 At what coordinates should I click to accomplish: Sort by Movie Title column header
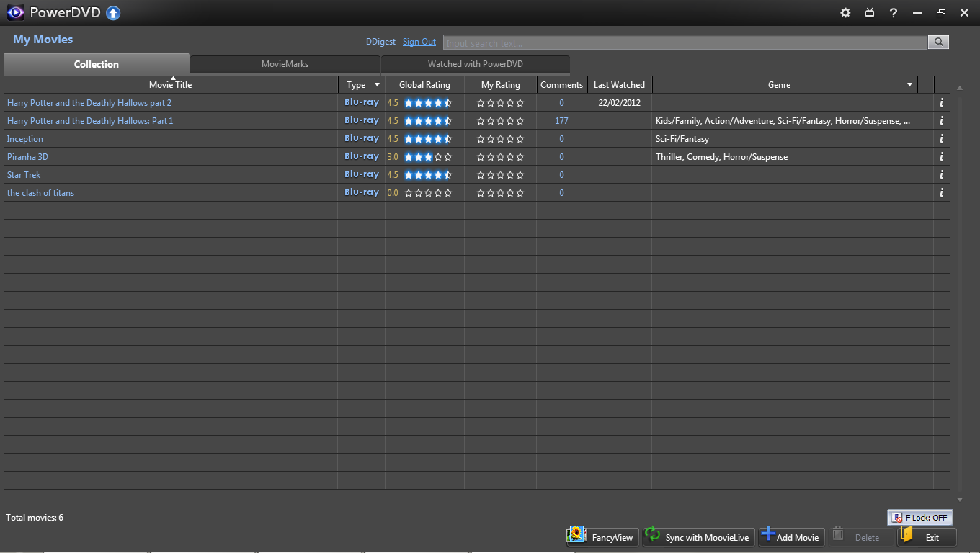(x=171, y=85)
